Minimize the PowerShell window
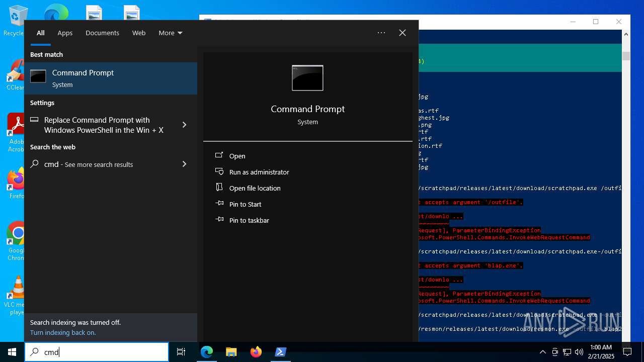The width and height of the screenshot is (644, 362). click(x=573, y=22)
